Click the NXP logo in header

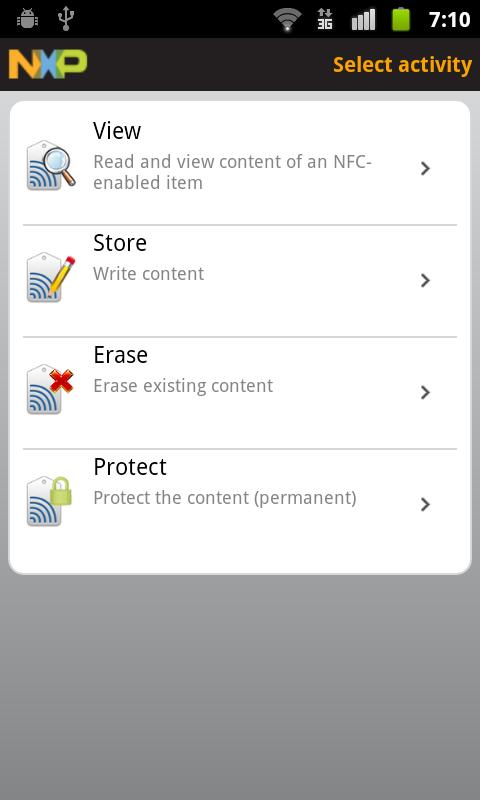point(48,64)
